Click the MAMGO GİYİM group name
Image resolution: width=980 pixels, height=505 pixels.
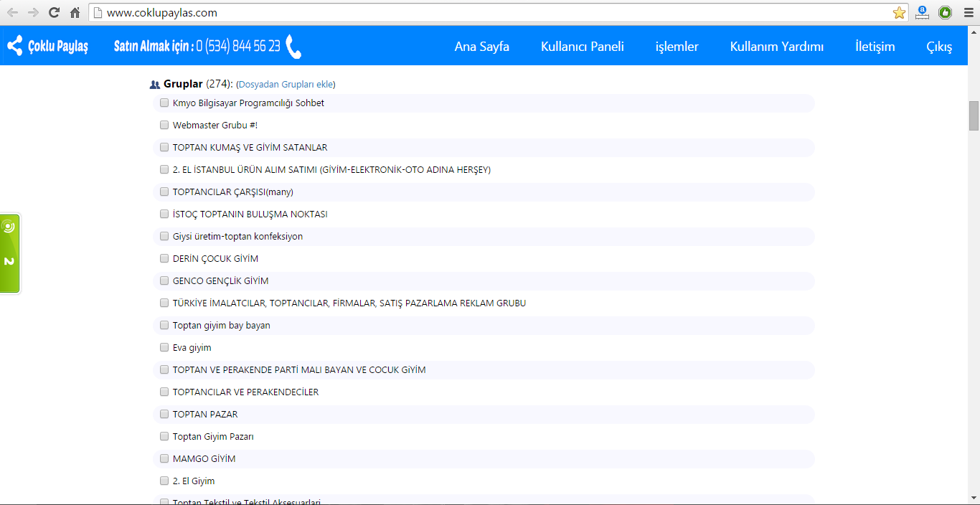(x=204, y=459)
